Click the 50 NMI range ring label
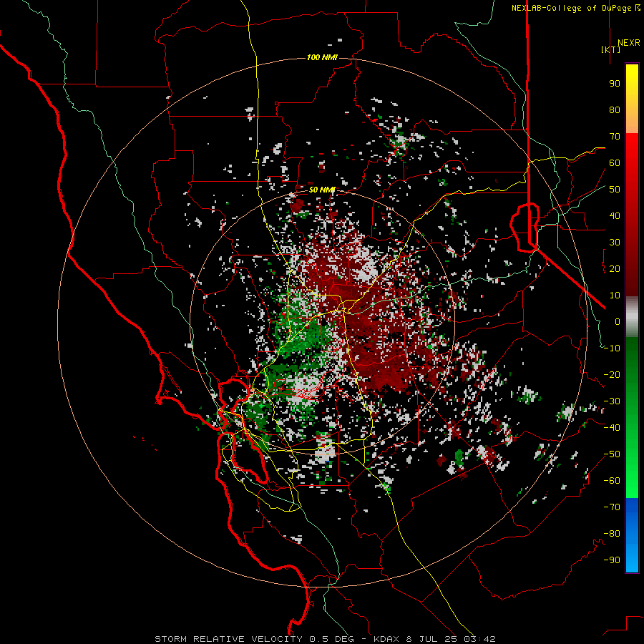644x644 pixels. pyautogui.click(x=322, y=190)
